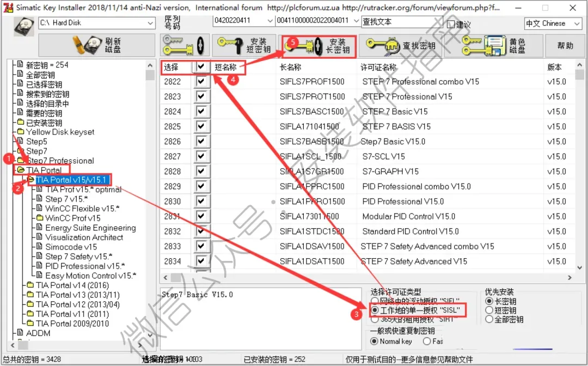Image resolution: width=588 pixels, height=366 pixels.
Task: Select Easy Motion Control v15.* item
Action: pyautogui.click(x=91, y=276)
